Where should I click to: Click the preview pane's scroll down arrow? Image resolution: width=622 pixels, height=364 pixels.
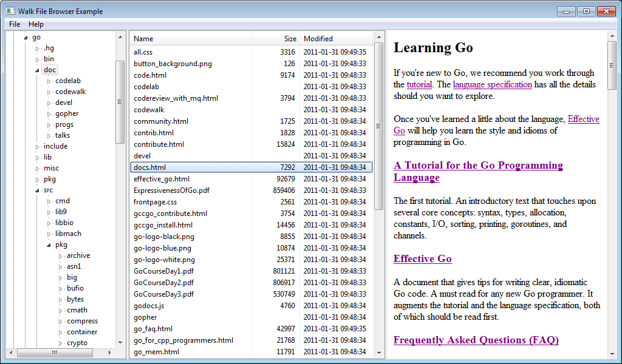tap(612, 355)
